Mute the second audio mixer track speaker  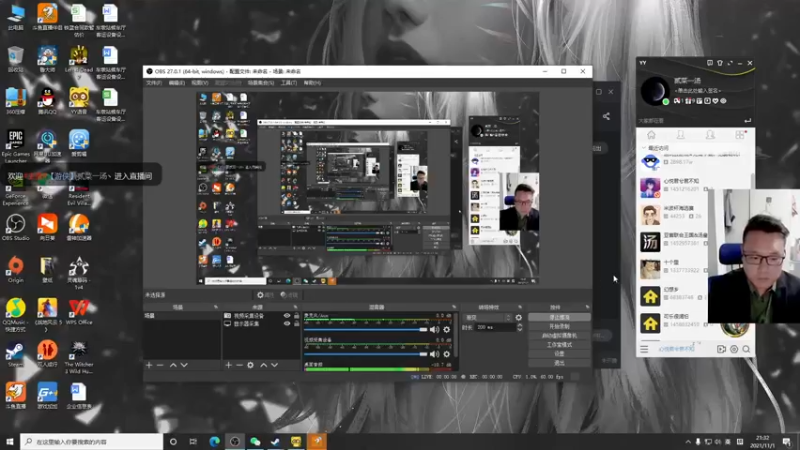point(434,354)
